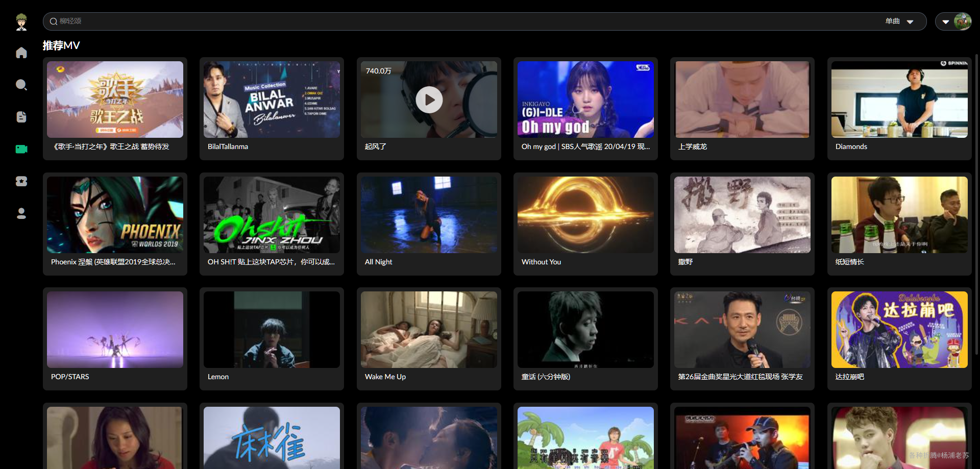This screenshot has width=980, height=469.
Task: Open the palm tree cartoon MV thumbnail
Action: coord(585,438)
